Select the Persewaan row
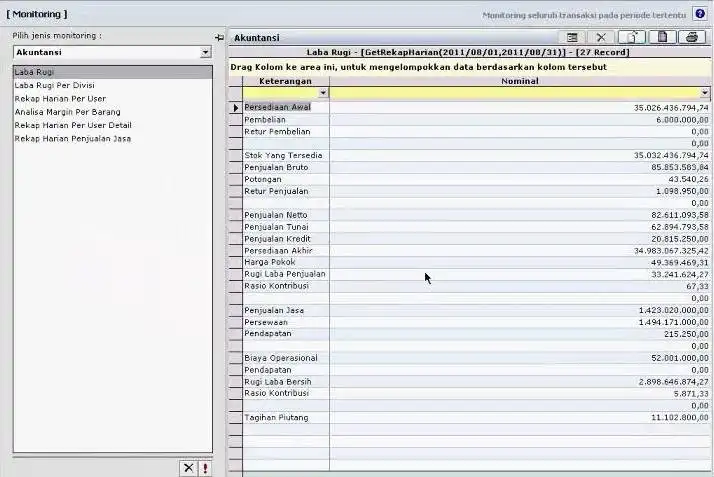Viewport: 714px width, 477px height. [469, 322]
